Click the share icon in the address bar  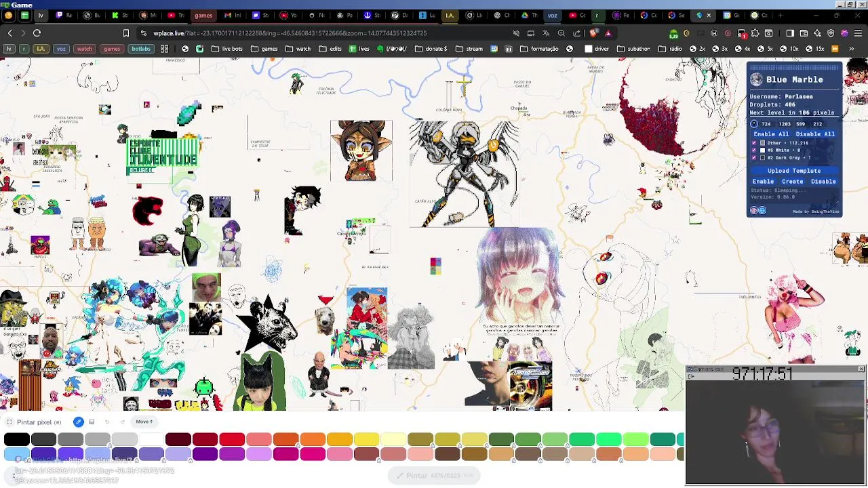(x=577, y=33)
